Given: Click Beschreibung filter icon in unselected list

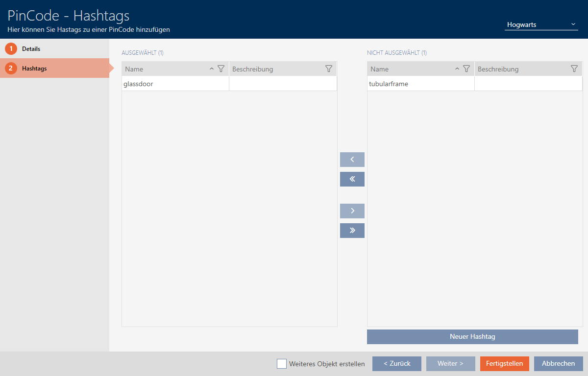Looking at the screenshot, I should 574,69.
